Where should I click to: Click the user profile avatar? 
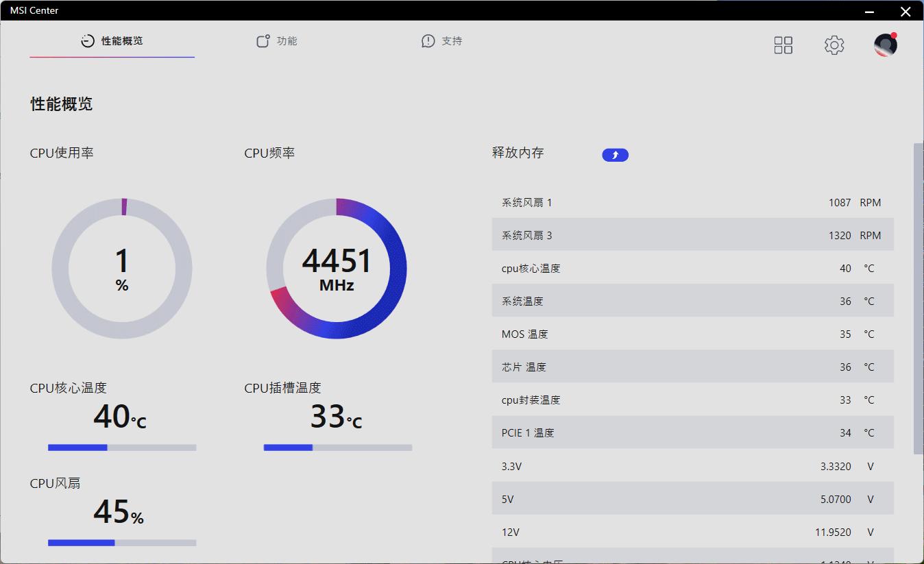tap(884, 45)
